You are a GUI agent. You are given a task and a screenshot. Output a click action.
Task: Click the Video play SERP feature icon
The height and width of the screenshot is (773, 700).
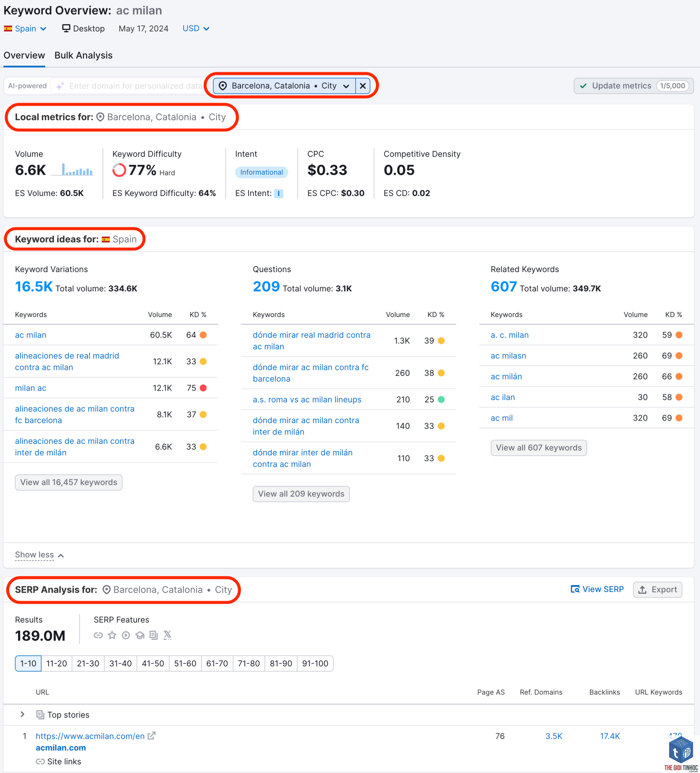[x=126, y=635]
